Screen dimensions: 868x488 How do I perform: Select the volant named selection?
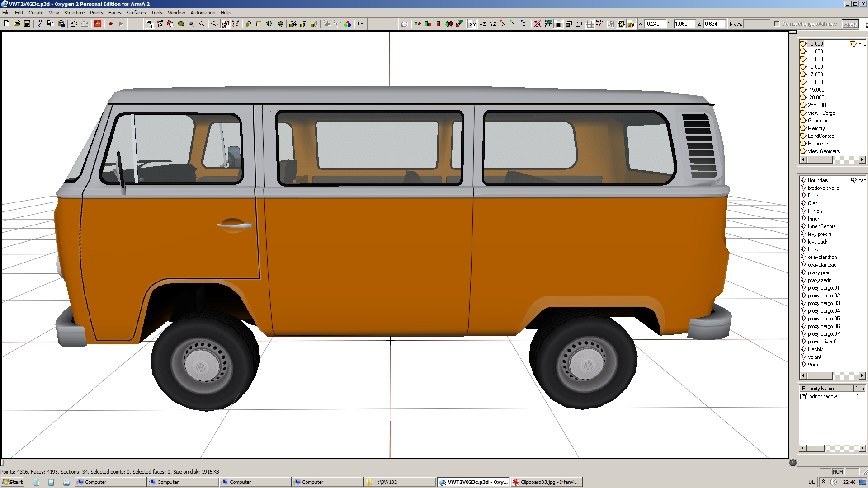pos(814,357)
